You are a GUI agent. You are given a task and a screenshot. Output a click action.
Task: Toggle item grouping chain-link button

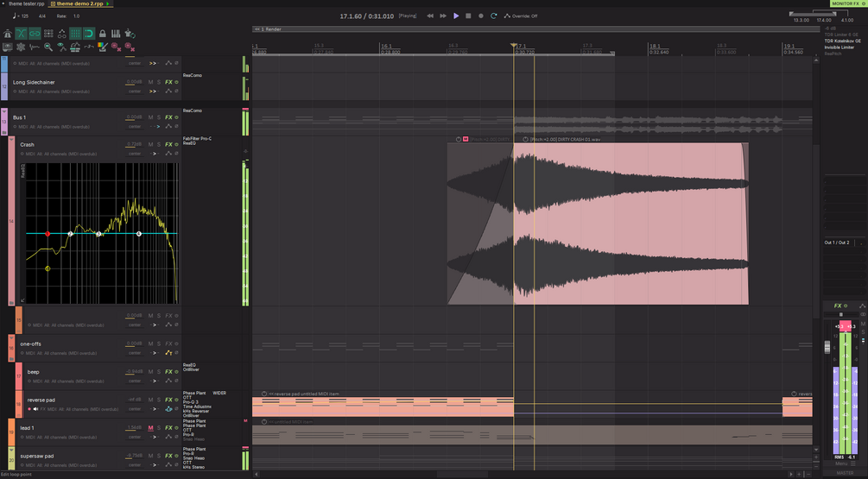pos(35,34)
